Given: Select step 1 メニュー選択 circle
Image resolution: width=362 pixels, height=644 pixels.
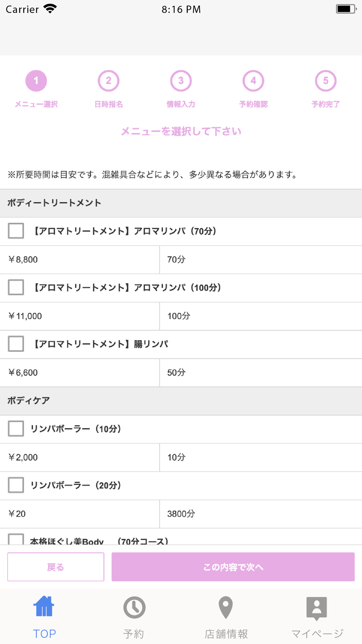Looking at the screenshot, I should point(36,81).
